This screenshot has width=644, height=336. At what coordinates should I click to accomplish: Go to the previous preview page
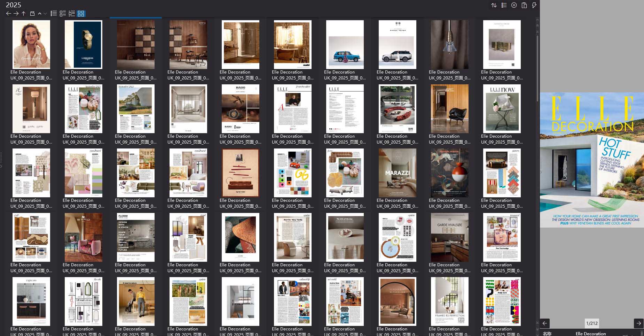point(545,323)
